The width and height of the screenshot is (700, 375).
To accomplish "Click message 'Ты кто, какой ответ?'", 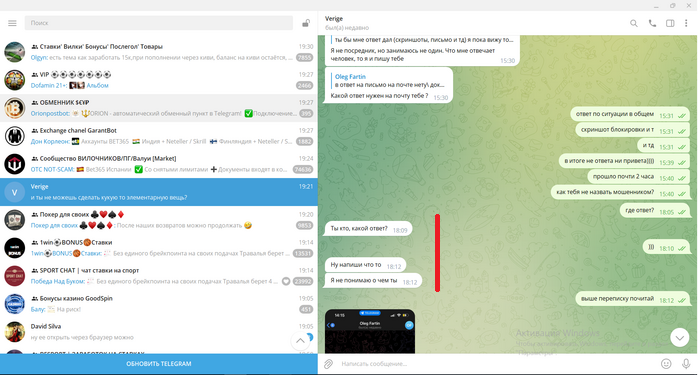I will point(368,229).
